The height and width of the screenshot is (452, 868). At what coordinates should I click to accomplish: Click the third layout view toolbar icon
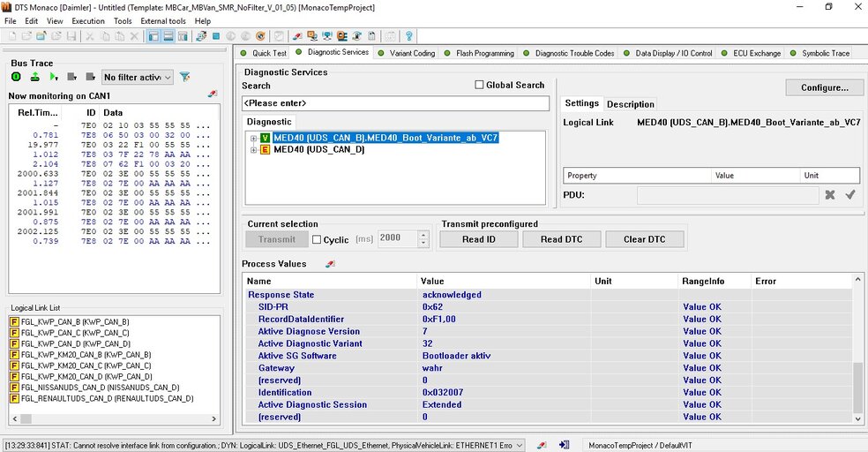pos(183,36)
